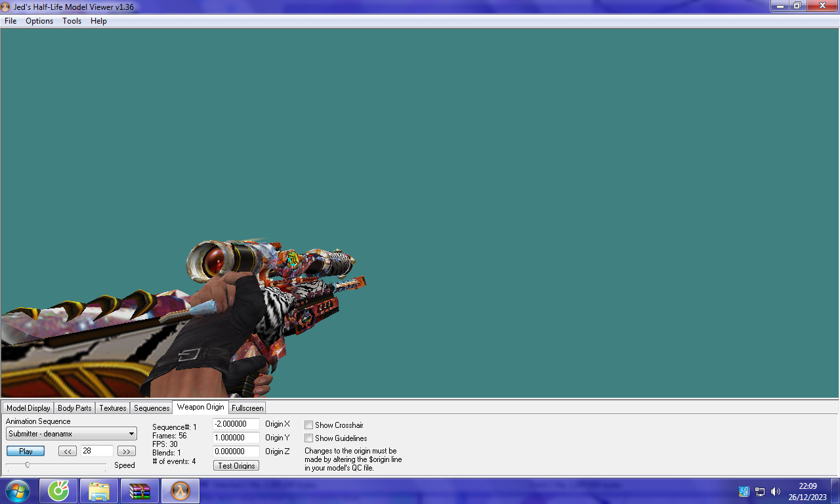Open the Body Parts tab
840x504 pixels.
point(74,408)
